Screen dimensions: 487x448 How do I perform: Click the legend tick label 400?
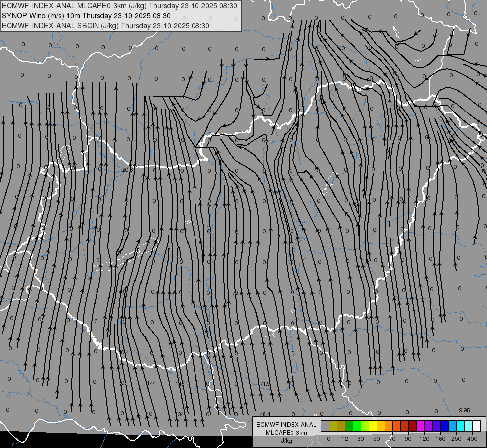click(472, 439)
